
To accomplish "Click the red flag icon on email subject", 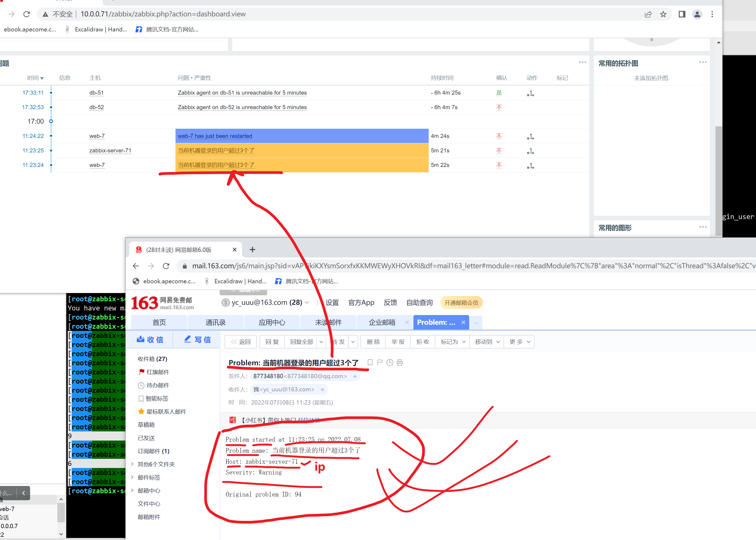I will pos(380,362).
